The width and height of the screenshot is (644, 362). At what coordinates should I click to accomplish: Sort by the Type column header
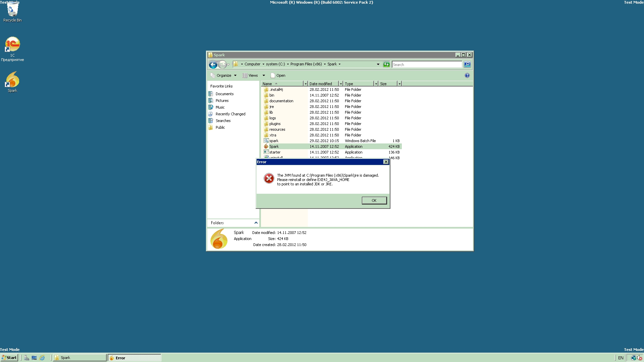point(359,84)
